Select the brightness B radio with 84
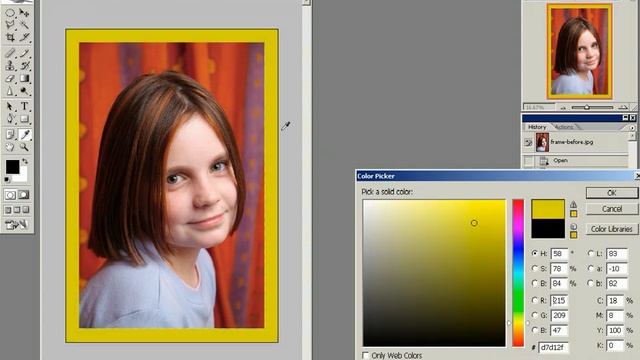Screen dimensions: 640x360 coord(534,283)
